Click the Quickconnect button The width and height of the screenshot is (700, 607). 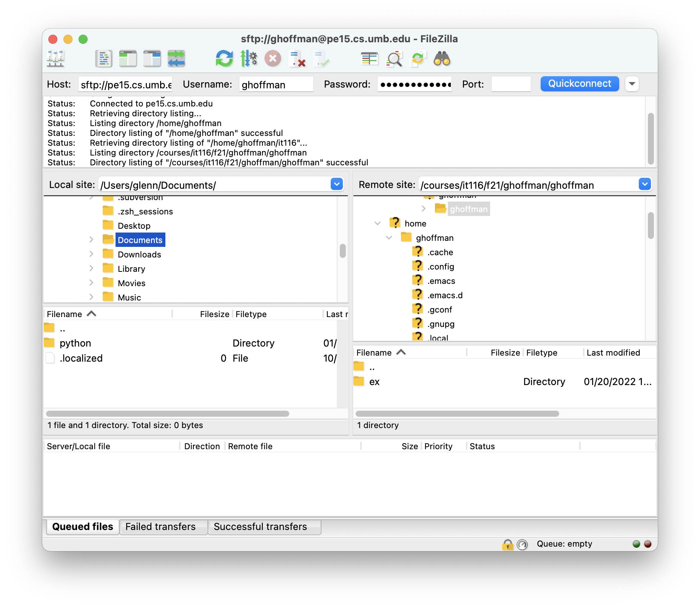[x=580, y=84]
